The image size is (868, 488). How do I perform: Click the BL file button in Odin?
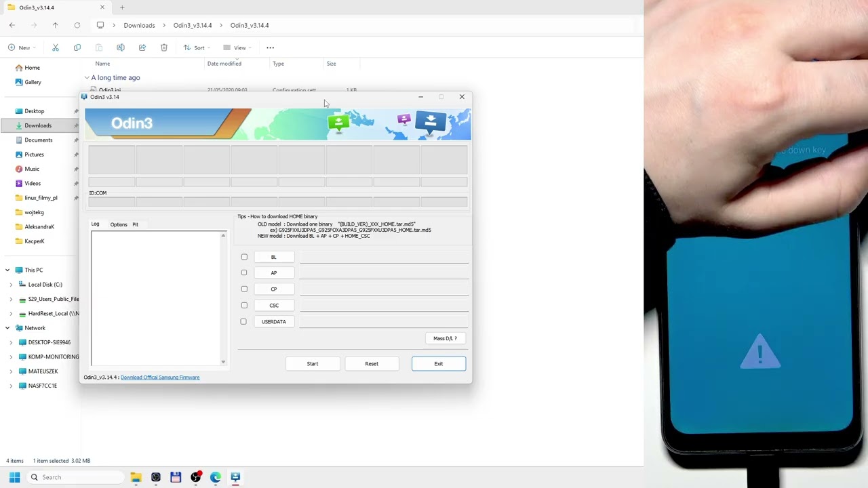(274, 257)
